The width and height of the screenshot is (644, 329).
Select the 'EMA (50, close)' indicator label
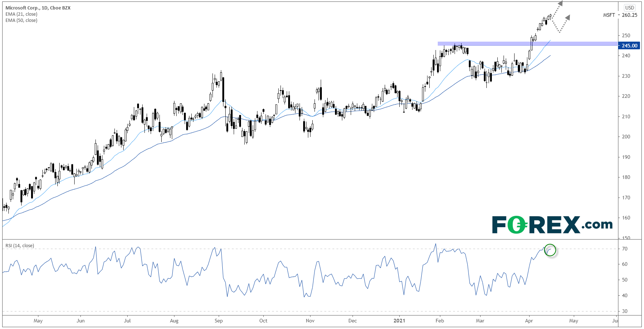click(21, 20)
